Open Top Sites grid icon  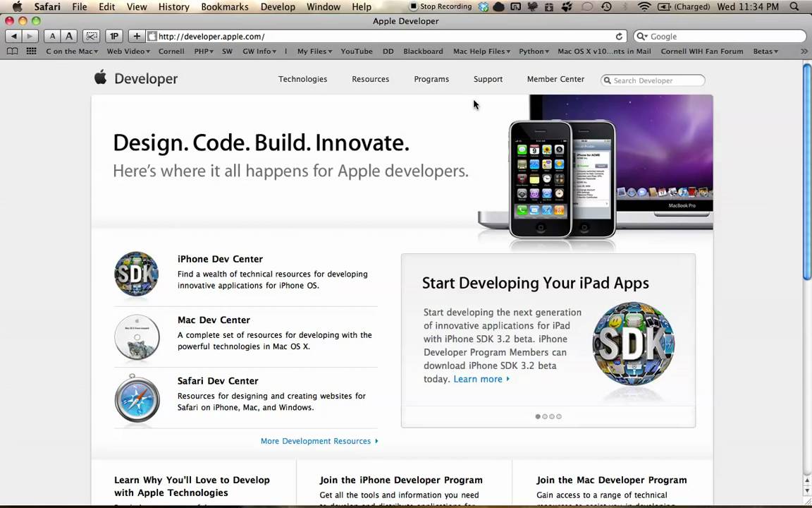click(x=32, y=52)
